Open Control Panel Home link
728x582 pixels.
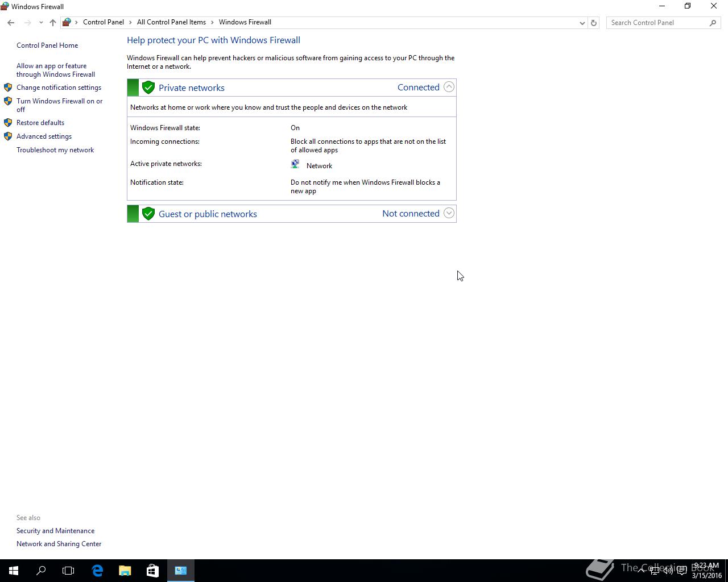(x=47, y=45)
